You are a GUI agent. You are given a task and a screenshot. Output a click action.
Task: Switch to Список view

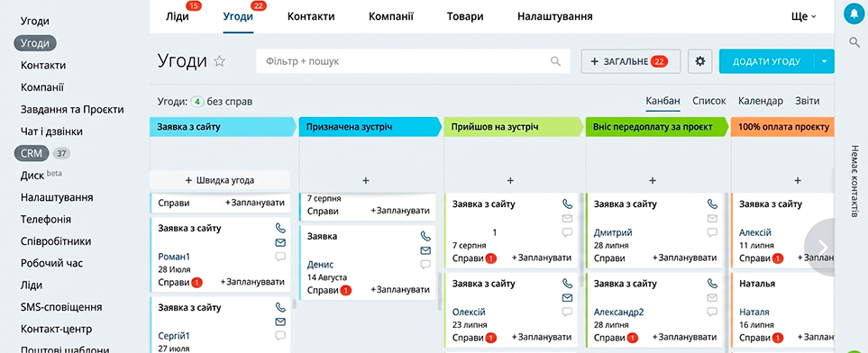pyautogui.click(x=709, y=101)
